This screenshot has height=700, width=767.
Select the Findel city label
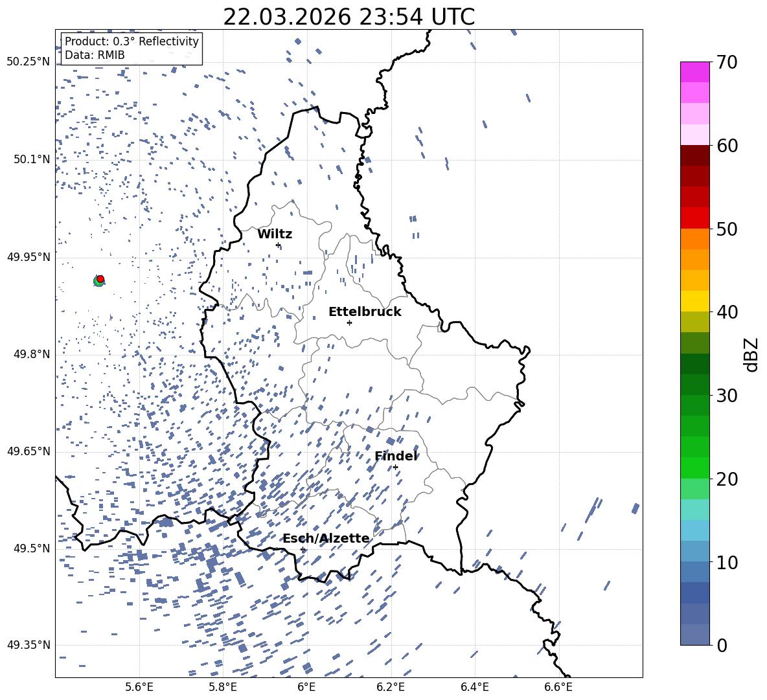(x=396, y=456)
